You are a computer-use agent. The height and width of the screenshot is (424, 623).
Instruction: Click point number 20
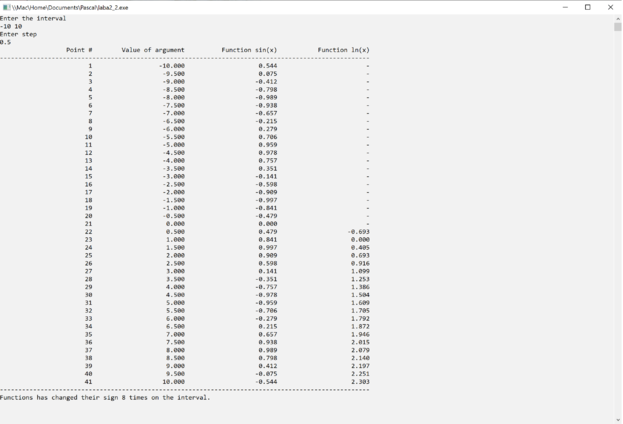click(89, 216)
